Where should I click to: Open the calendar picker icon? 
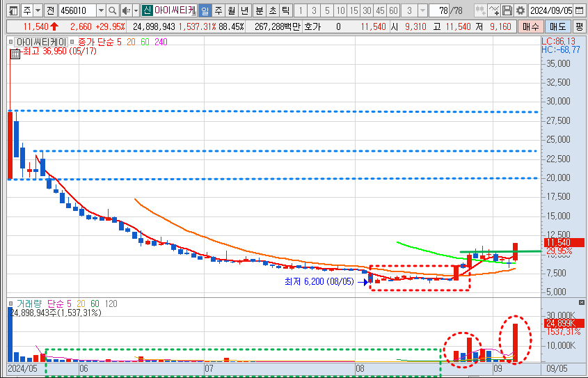pyautogui.click(x=580, y=10)
